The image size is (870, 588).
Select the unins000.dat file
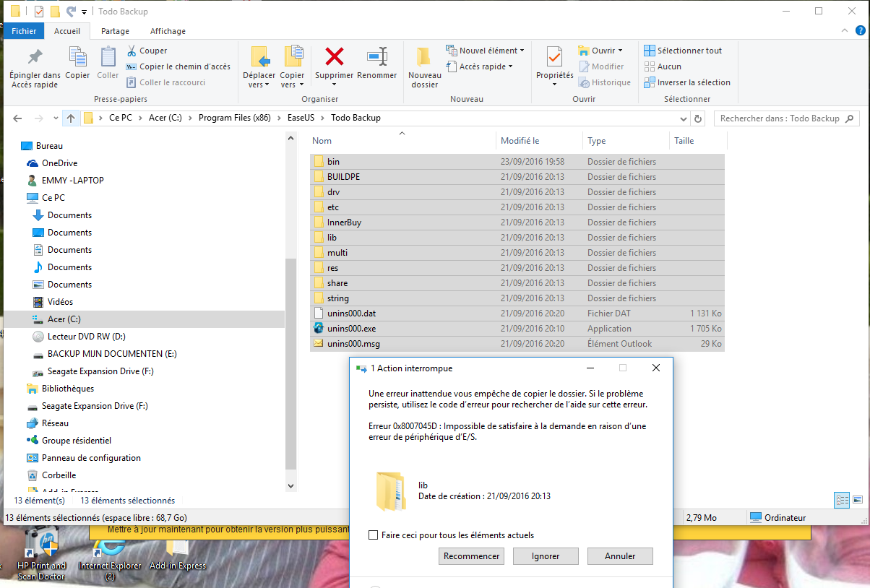517,314
